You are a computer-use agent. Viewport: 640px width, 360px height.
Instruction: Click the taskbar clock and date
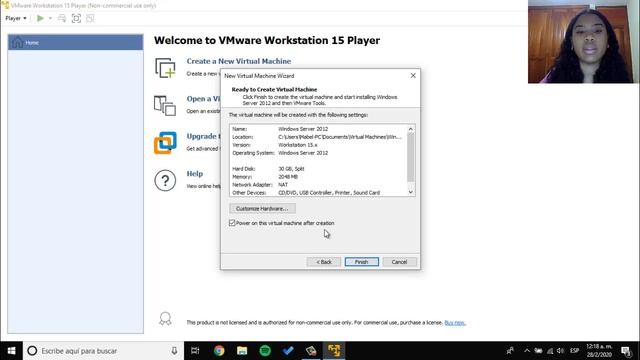point(599,351)
